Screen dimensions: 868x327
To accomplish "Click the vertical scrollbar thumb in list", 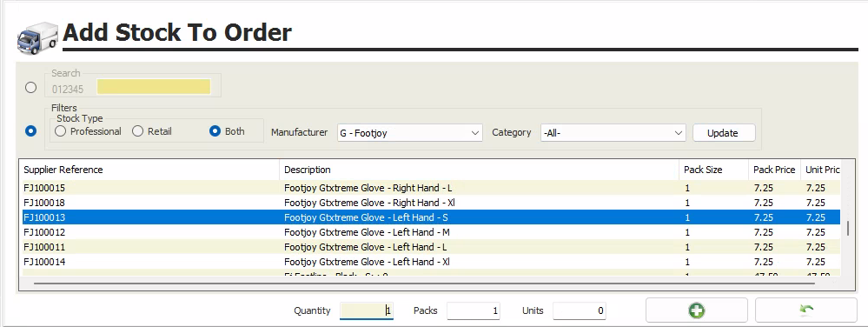I will tap(847, 229).
